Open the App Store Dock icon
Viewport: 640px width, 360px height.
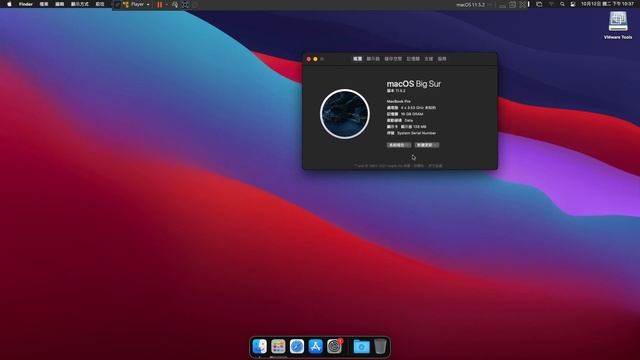(x=316, y=347)
